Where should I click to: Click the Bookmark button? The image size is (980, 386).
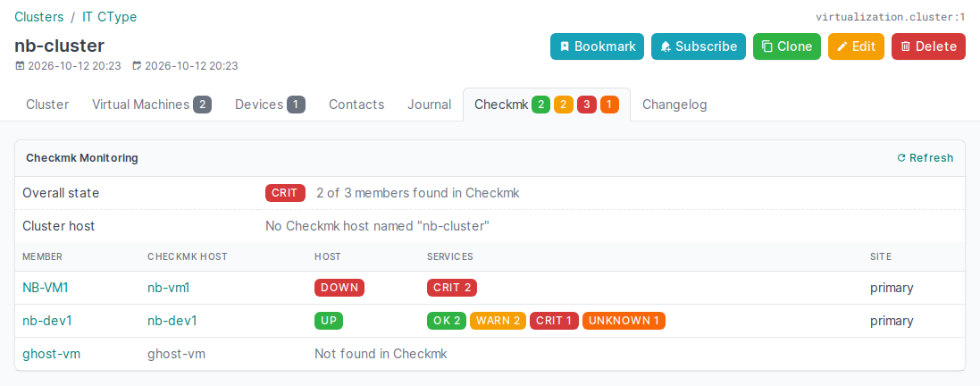[x=597, y=46]
